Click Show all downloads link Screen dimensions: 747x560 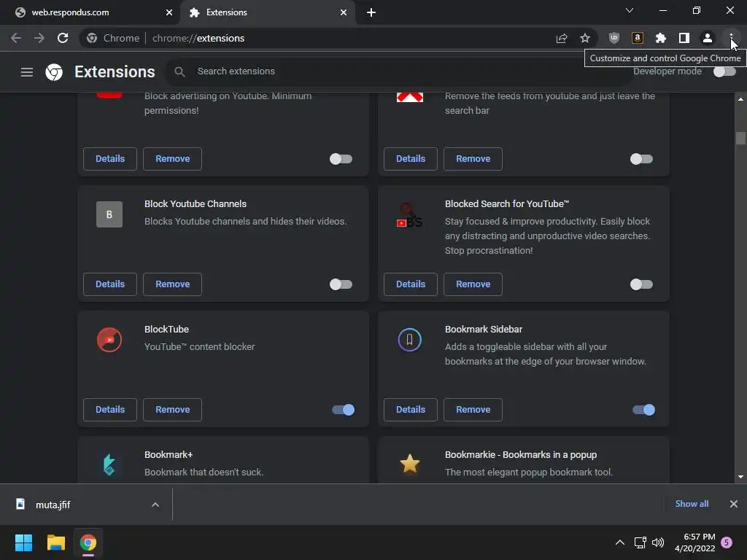click(692, 504)
